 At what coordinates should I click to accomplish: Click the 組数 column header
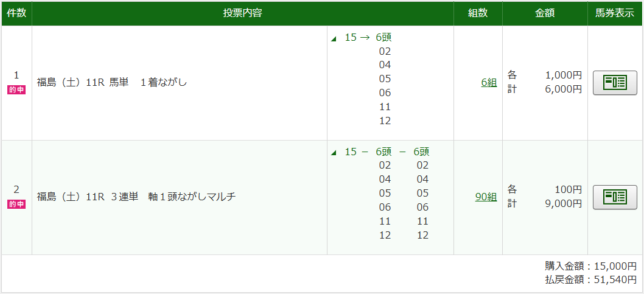478,13
